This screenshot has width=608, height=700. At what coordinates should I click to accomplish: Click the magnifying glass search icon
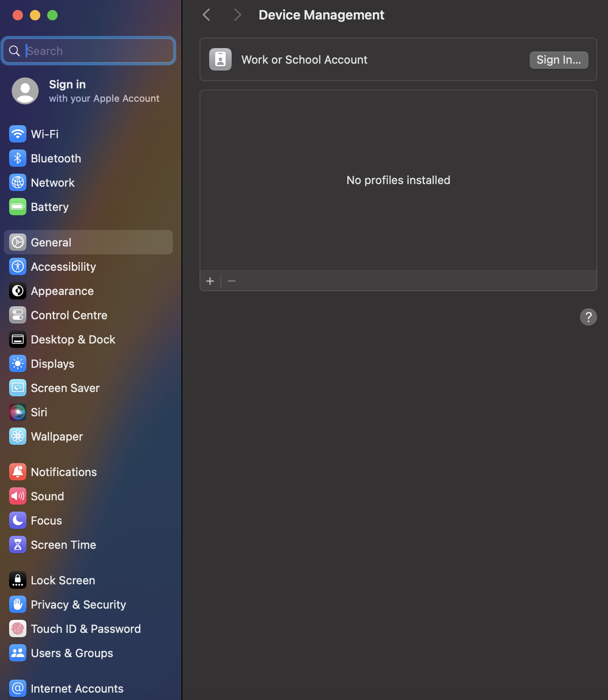tap(14, 51)
